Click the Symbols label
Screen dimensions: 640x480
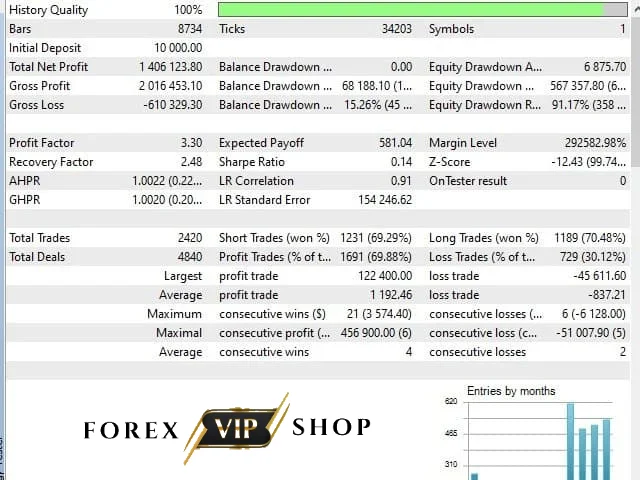coord(451,29)
